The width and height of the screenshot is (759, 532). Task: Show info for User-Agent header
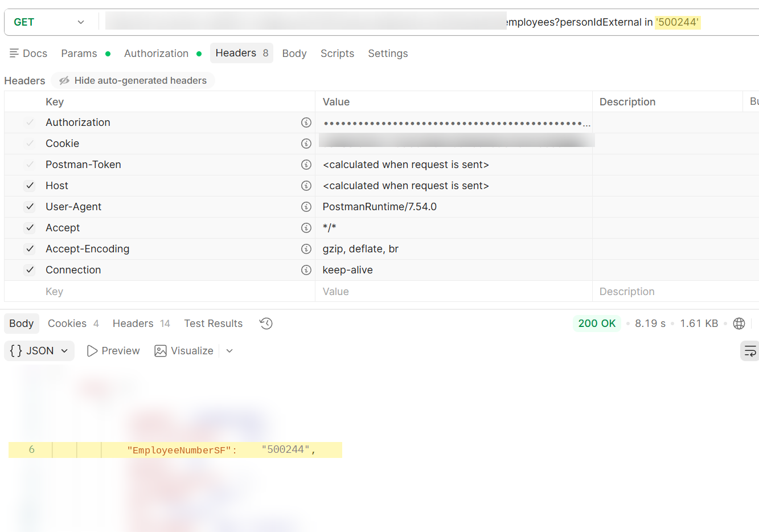(306, 207)
